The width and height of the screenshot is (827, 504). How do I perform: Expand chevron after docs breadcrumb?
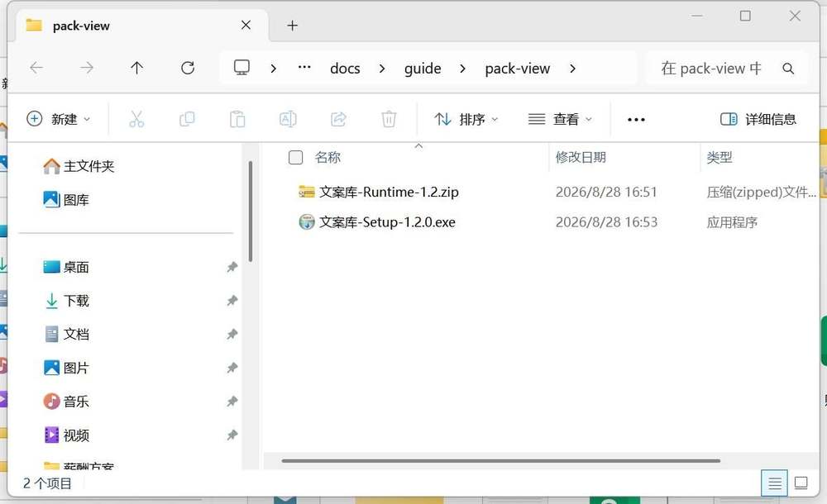click(x=382, y=69)
